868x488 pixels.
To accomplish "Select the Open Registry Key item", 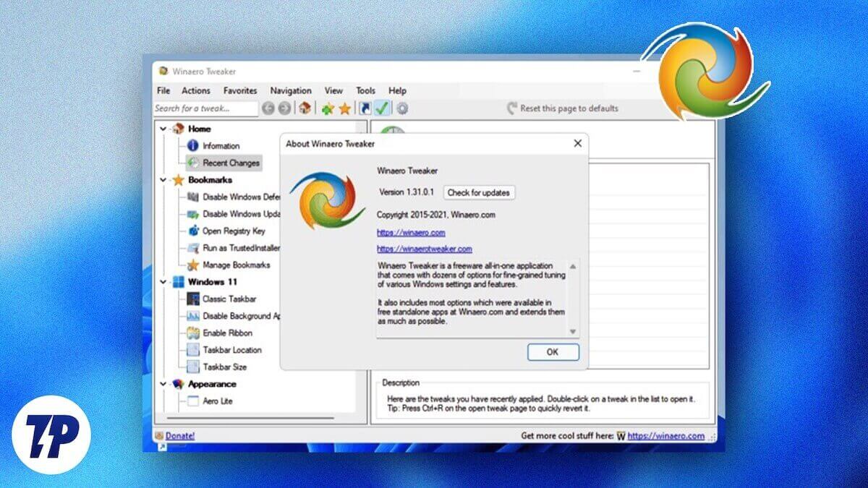I will coord(234,231).
